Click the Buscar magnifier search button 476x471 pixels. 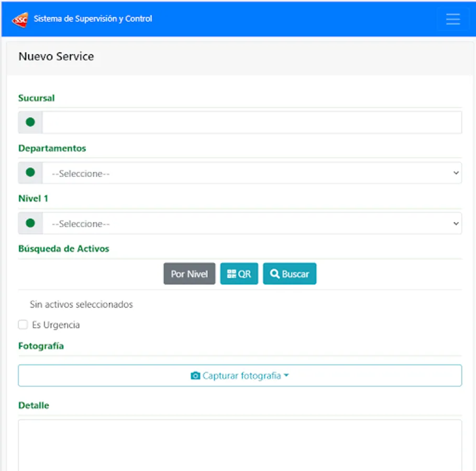pos(290,274)
